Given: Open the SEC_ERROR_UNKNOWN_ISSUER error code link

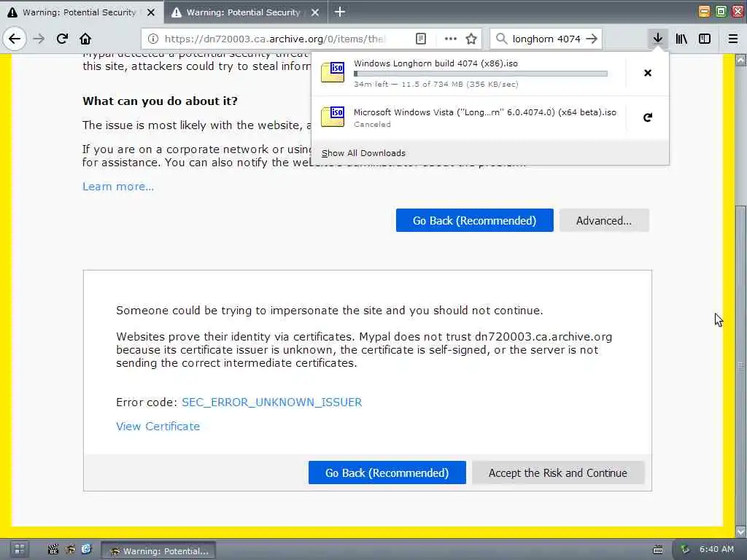Looking at the screenshot, I should [271, 402].
